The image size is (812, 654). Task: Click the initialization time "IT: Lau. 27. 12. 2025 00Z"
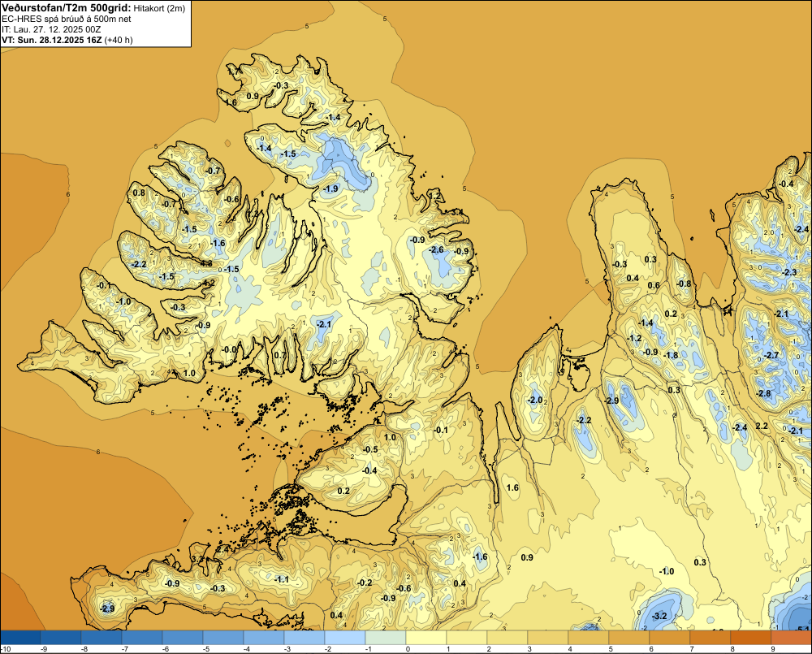(x=51, y=29)
